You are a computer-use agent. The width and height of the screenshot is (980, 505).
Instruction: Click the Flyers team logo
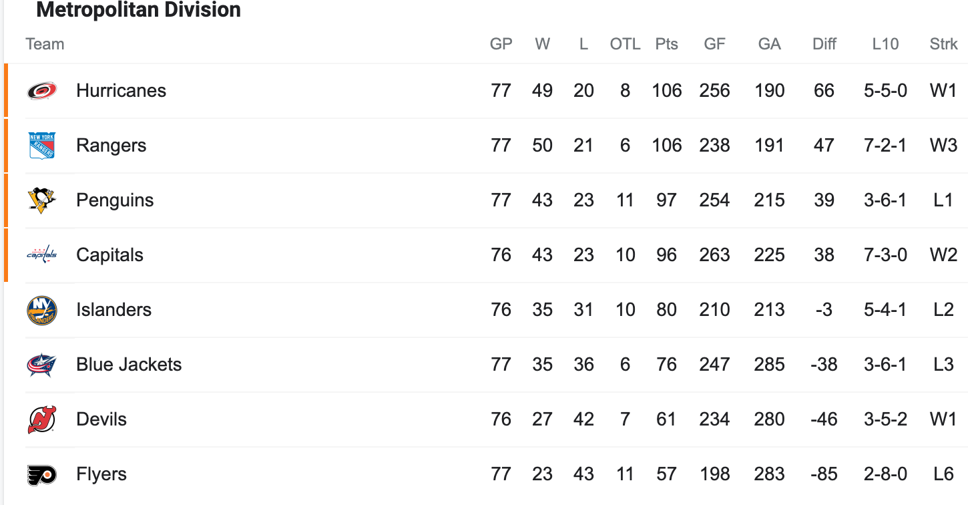(42, 474)
